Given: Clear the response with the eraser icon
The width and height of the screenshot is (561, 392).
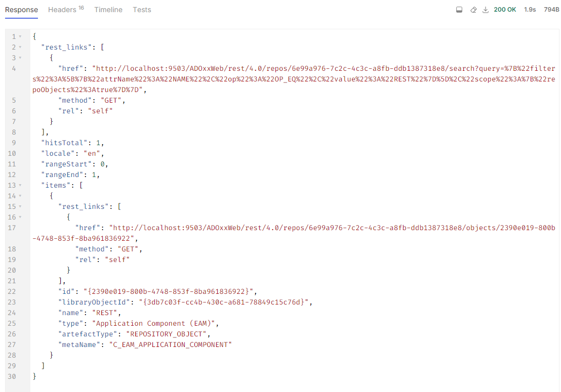Looking at the screenshot, I should point(473,10).
